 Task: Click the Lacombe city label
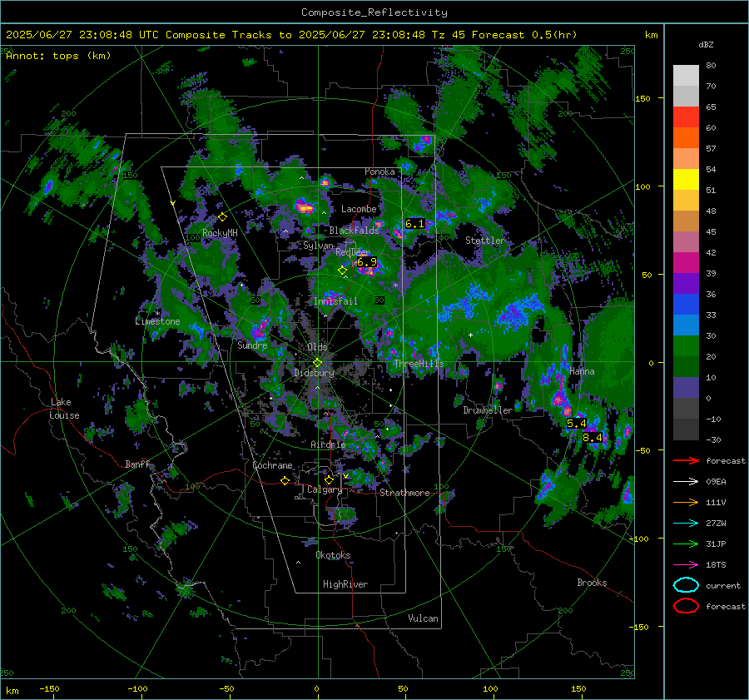pyautogui.click(x=359, y=209)
